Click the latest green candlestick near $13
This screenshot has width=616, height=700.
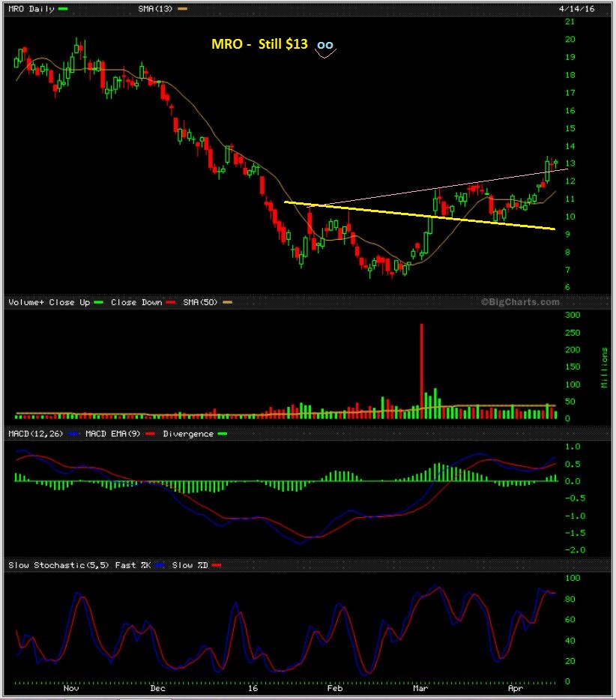click(x=556, y=163)
